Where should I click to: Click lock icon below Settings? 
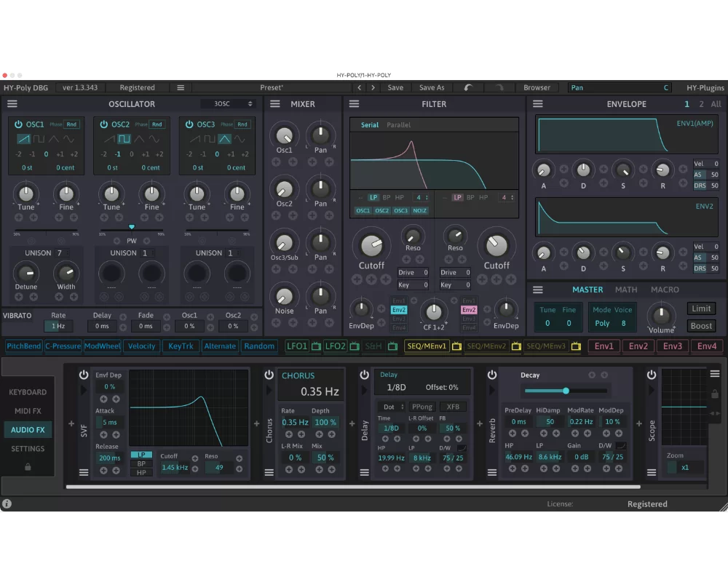pos(28,466)
